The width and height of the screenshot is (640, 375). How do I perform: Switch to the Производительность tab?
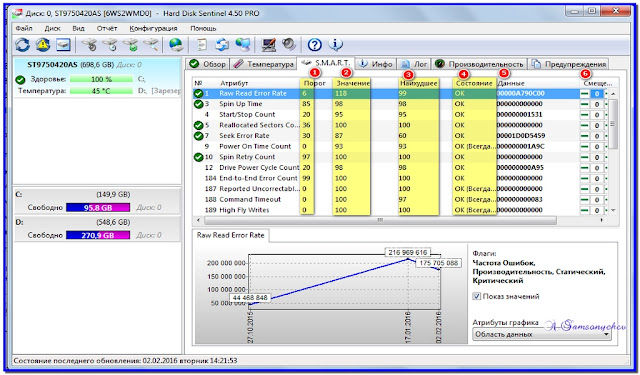480,64
